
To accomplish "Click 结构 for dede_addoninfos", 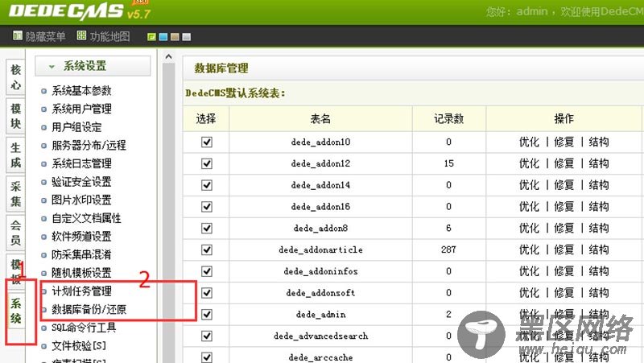I will click(599, 271).
